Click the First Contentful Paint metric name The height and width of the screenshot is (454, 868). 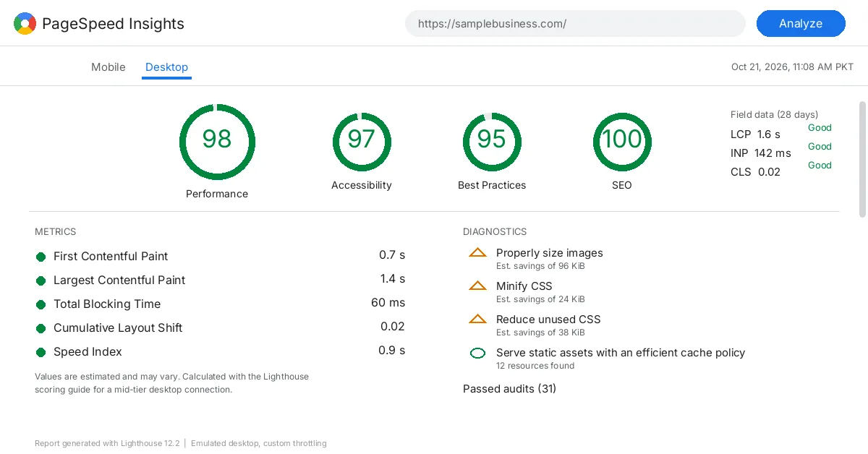pos(111,257)
